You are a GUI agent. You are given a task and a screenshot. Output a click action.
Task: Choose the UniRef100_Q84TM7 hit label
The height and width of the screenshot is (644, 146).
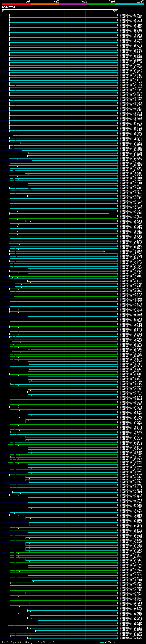(x=131, y=60)
